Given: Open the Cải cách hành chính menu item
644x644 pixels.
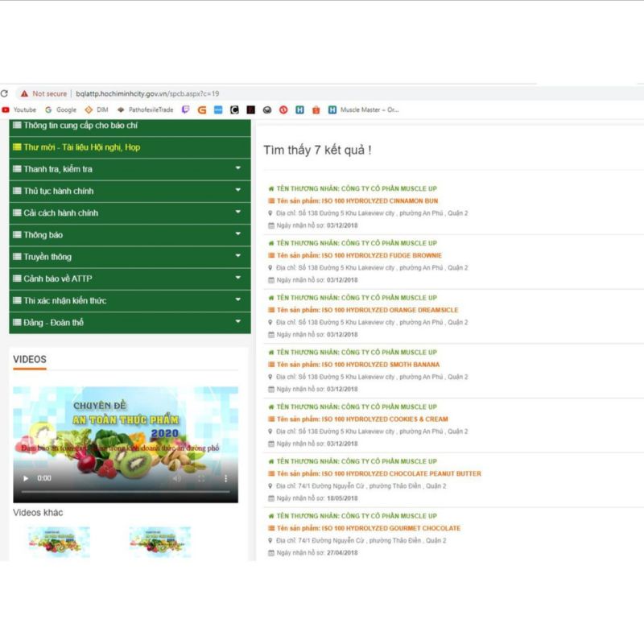Looking at the screenshot, I should (x=130, y=213).
